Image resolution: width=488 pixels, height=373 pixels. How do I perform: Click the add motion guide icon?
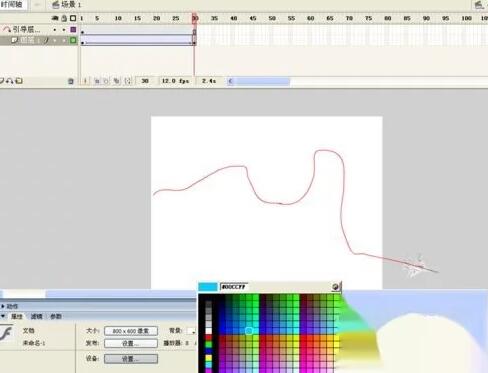[x=10, y=81]
